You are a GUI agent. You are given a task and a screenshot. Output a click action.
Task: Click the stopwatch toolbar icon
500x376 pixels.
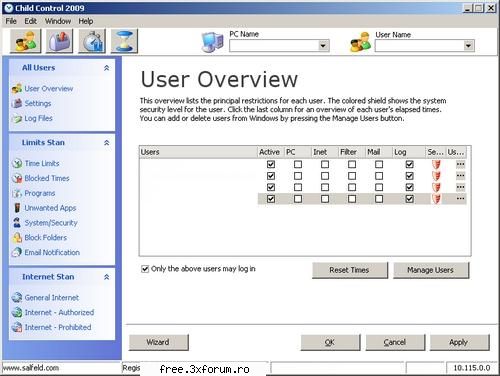click(x=92, y=41)
